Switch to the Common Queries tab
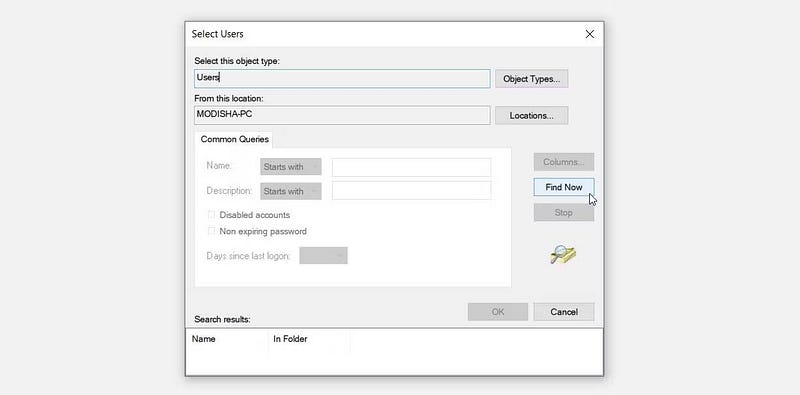The width and height of the screenshot is (800, 395). pyautogui.click(x=234, y=139)
